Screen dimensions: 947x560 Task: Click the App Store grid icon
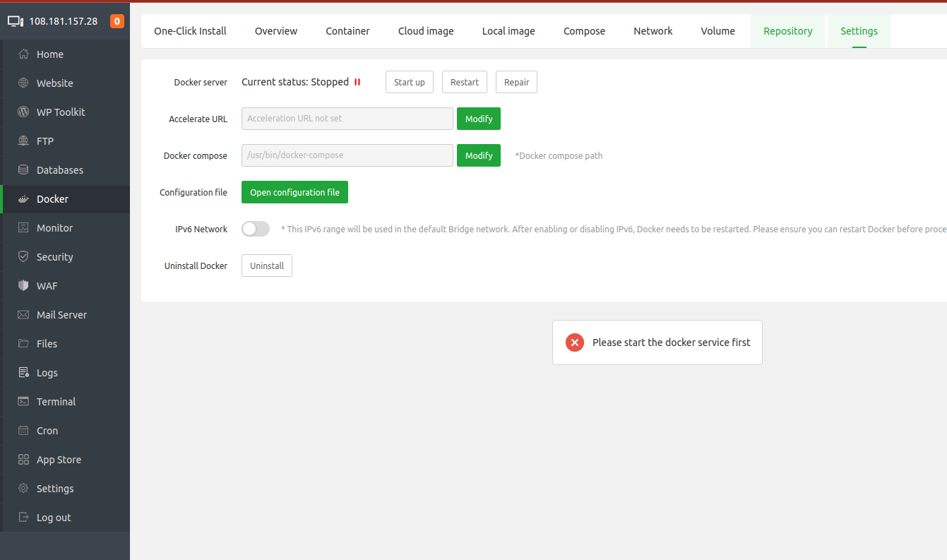23,460
